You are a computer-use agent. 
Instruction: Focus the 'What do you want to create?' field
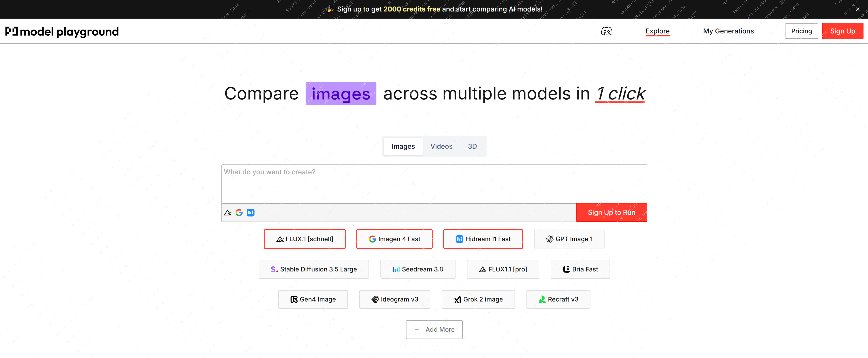click(434, 184)
